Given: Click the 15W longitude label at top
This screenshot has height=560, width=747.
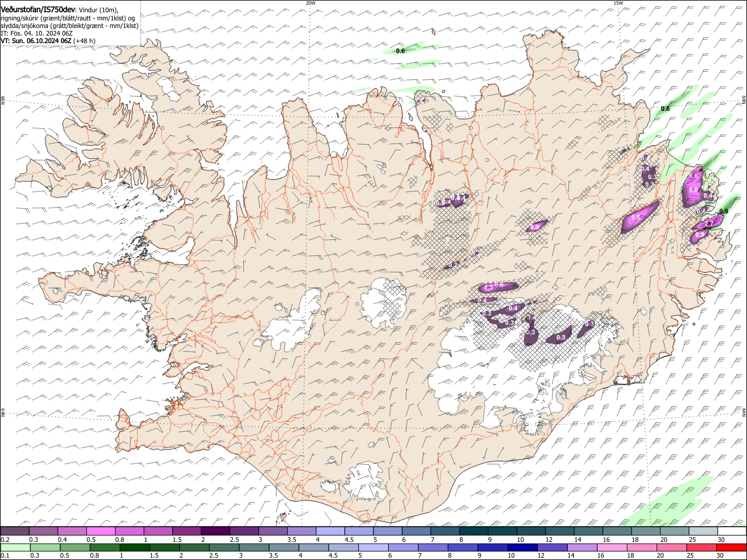Looking at the screenshot, I should [618, 3].
